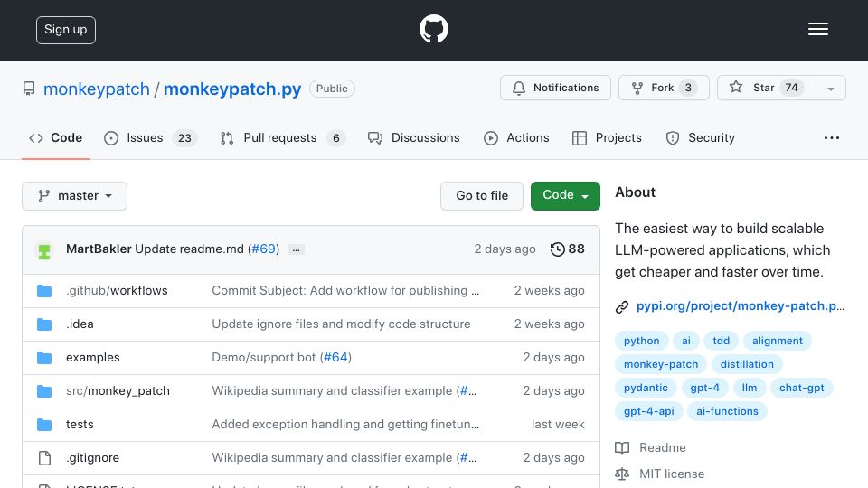Open 'Update ignore files and modify code structure' commit
868x488 pixels.
tap(341, 324)
